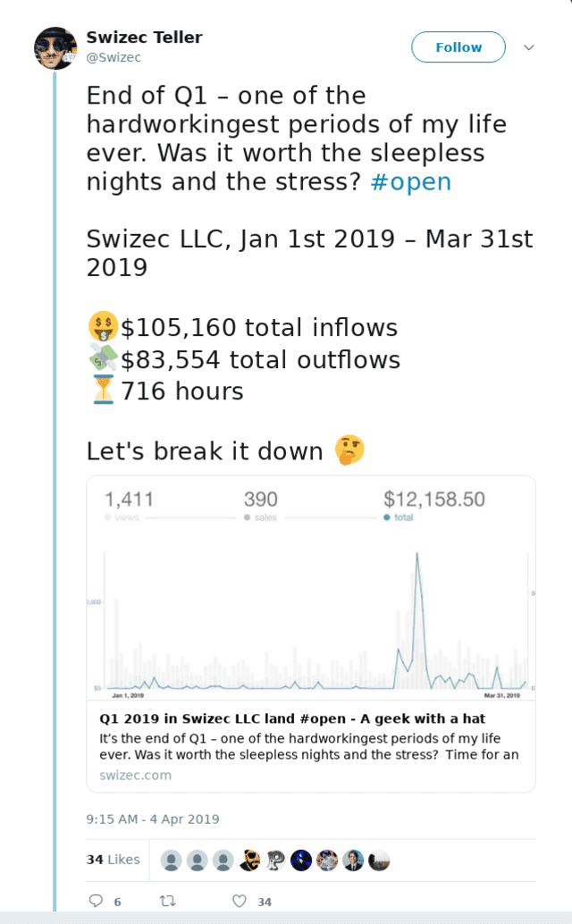Open Swizec Teller's profile picture
572x924 pixels.
55,47
